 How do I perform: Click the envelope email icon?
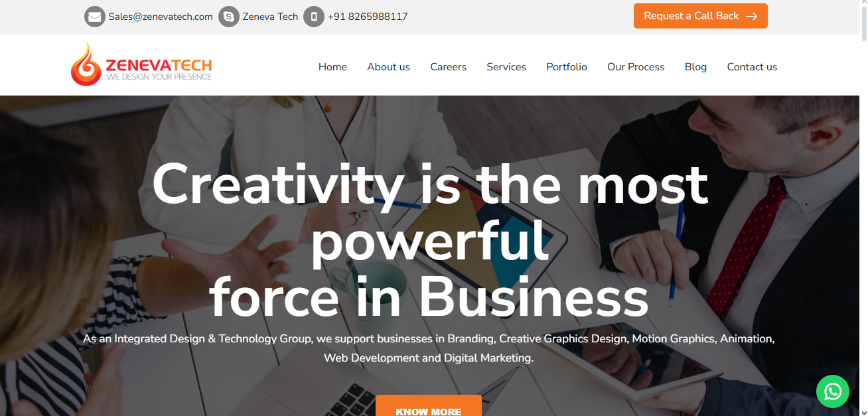[x=95, y=17]
